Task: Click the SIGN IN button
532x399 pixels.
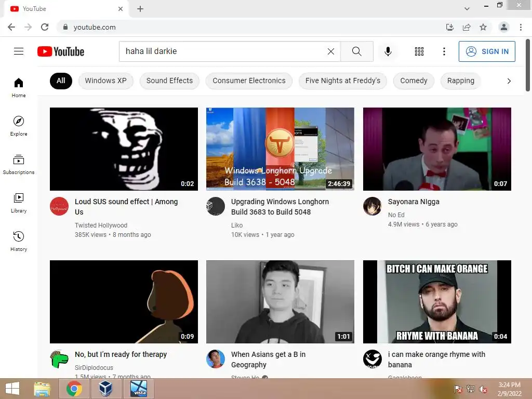Action: coord(487,51)
